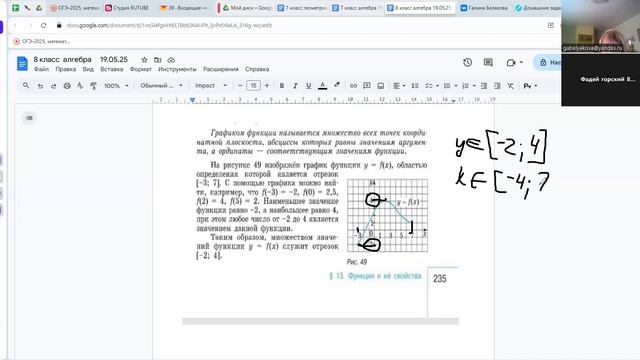The width and height of the screenshot is (640, 360).
Task: Open version history clock icon
Action: click(x=467, y=62)
